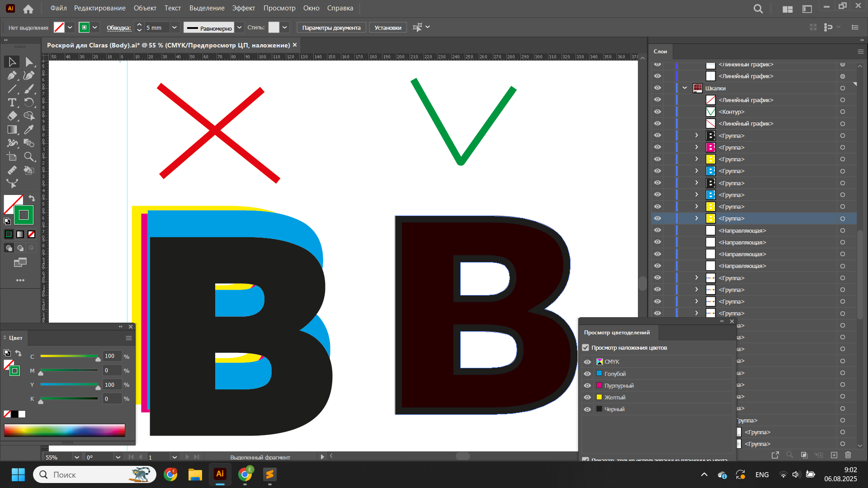This screenshot has height=488, width=868.
Task: Select the Eraser tool
Action: (x=12, y=116)
